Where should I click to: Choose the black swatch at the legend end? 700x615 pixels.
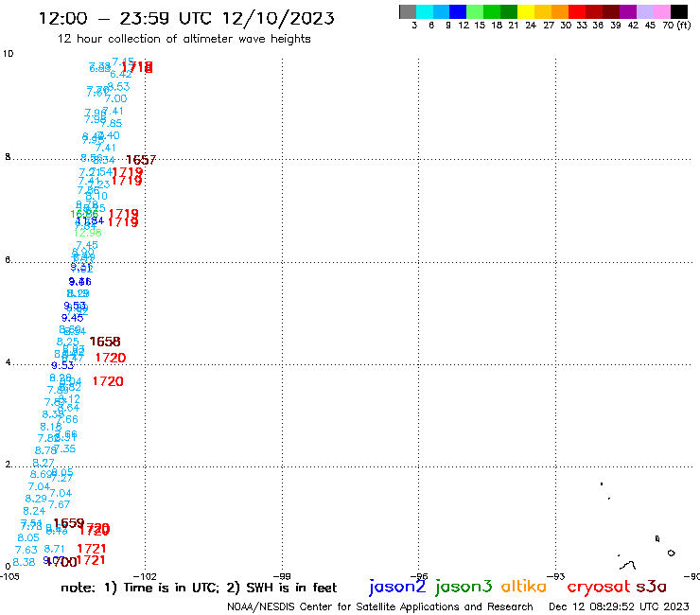tap(678, 11)
